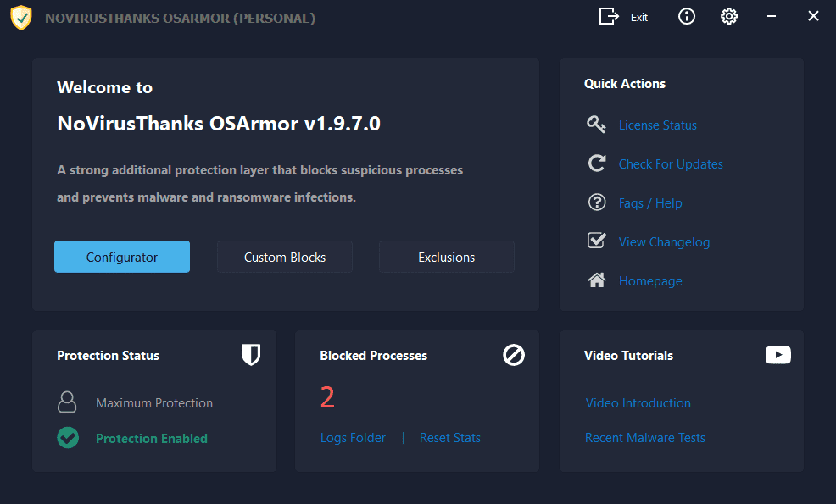
Task: Click Reset Stats link
Action: click(x=450, y=438)
